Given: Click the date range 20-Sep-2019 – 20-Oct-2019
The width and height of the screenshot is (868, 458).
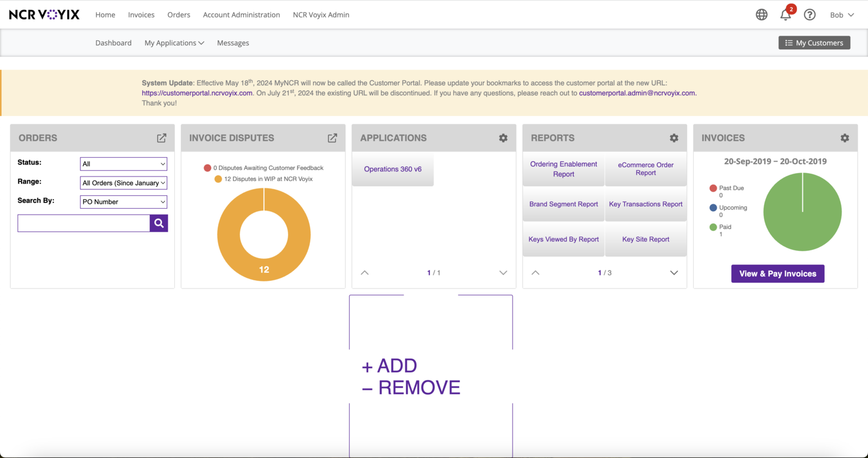Looking at the screenshot, I should pos(775,161).
